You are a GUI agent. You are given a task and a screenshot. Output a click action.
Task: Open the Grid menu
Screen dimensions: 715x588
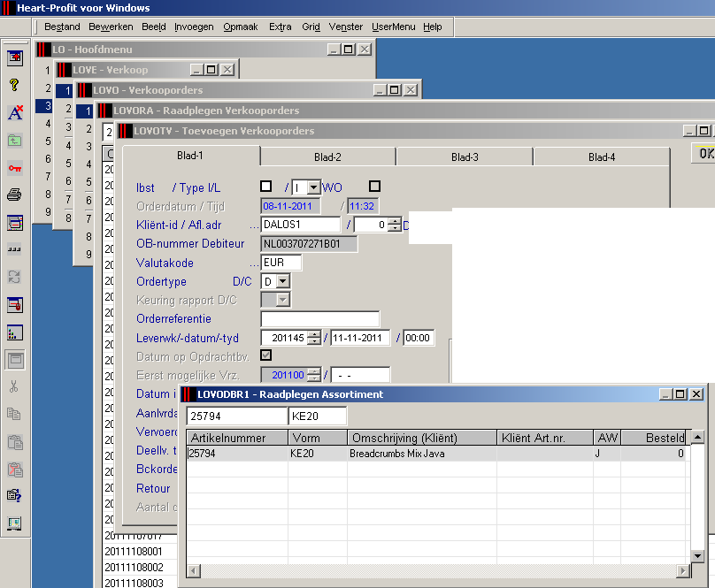coord(311,27)
